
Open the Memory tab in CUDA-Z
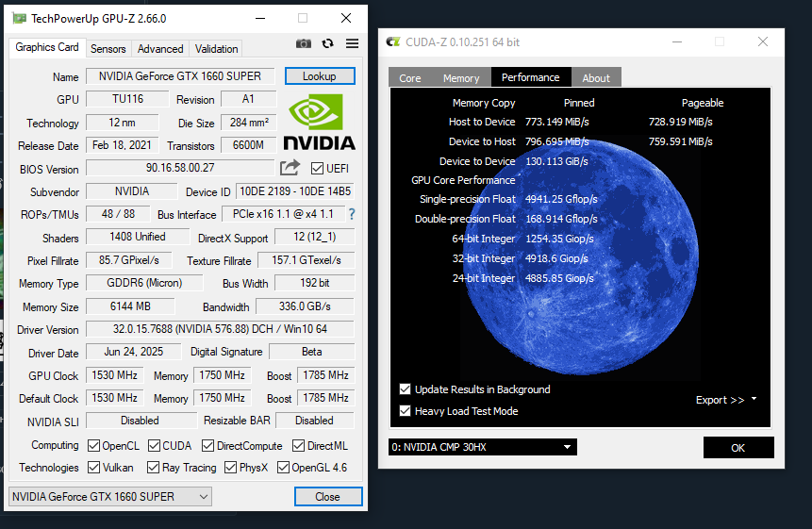click(x=461, y=78)
